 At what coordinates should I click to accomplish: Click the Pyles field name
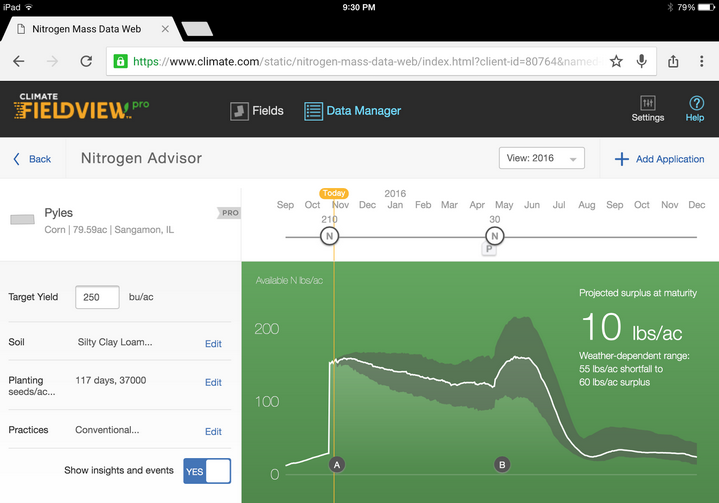[x=58, y=213]
